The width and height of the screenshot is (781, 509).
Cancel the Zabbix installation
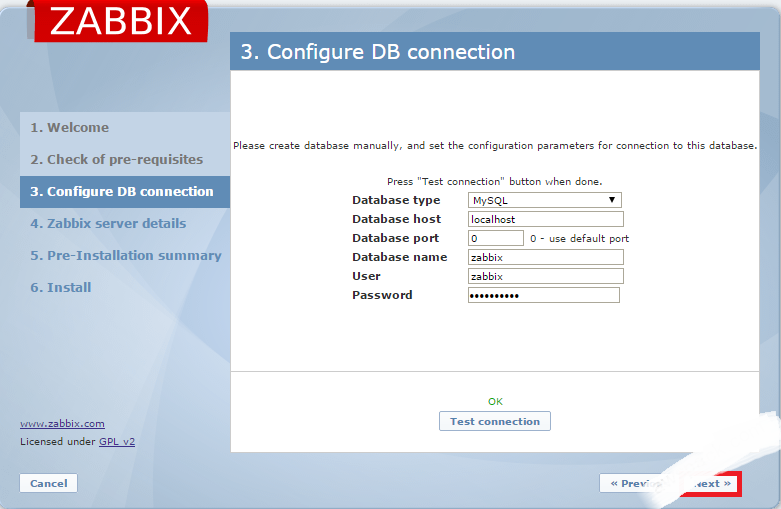pyautogui.click(x=48, y=484)
